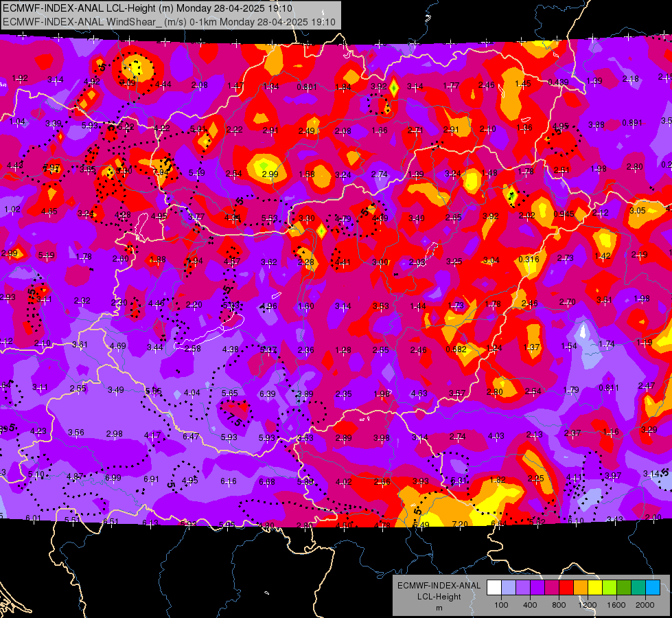Click the wind shear value 1.58
The image size is (672, 618).
pyautogui.click(x=307, y=174)
